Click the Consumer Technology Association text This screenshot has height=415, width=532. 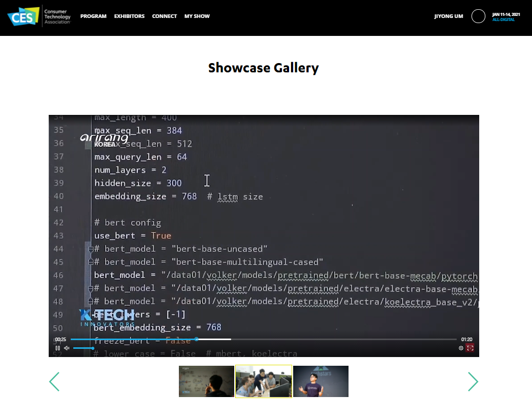click(x=57, y=16)
